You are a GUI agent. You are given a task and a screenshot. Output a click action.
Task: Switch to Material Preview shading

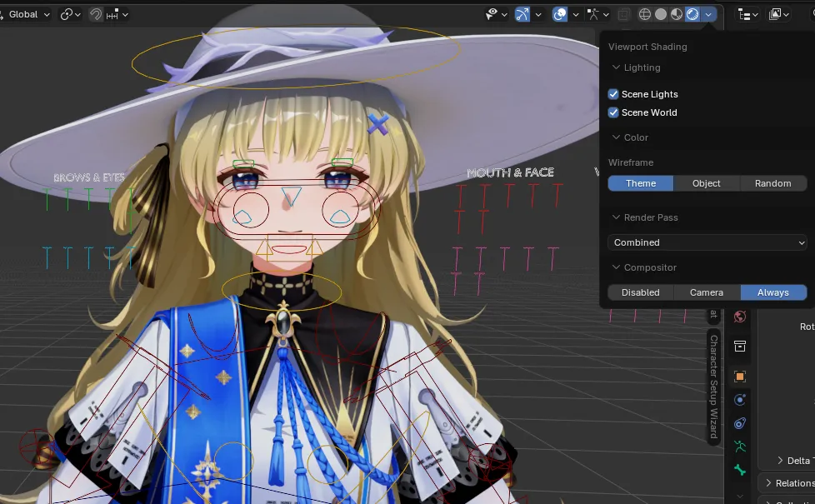[x=676, y=14]
